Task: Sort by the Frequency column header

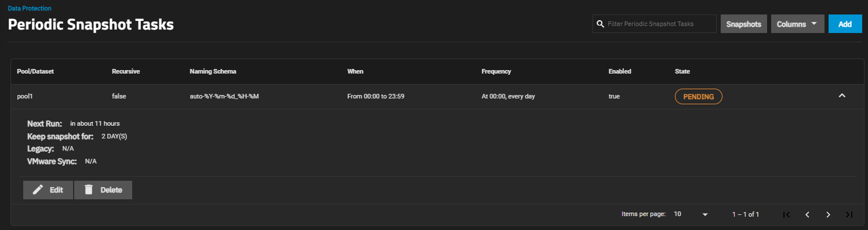Action: tap(496, 71)
